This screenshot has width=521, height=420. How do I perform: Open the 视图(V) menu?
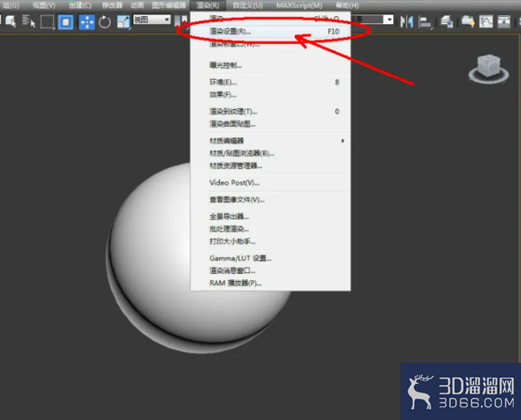coord(44,6)
